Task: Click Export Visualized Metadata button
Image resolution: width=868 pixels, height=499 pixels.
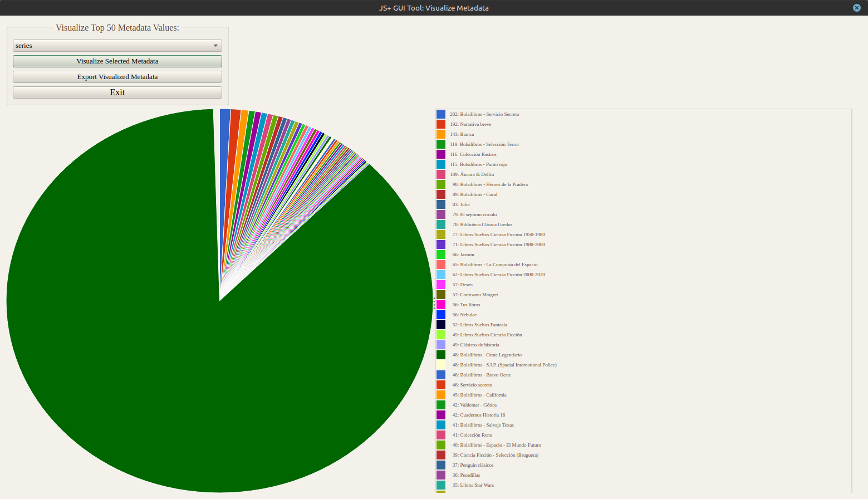Action: [x=117, y=77]
